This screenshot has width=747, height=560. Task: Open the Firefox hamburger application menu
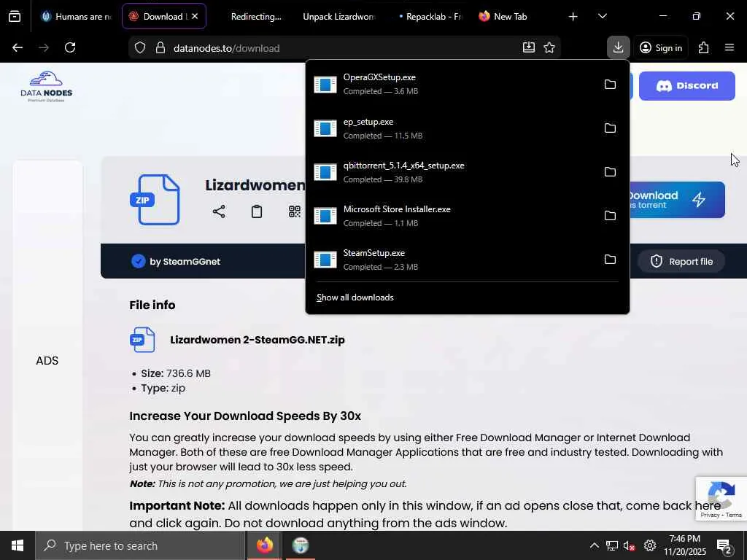[x=729, y=47]
